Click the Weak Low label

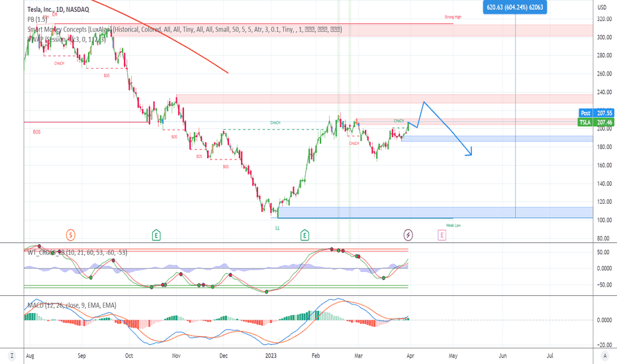pos(453,226)
